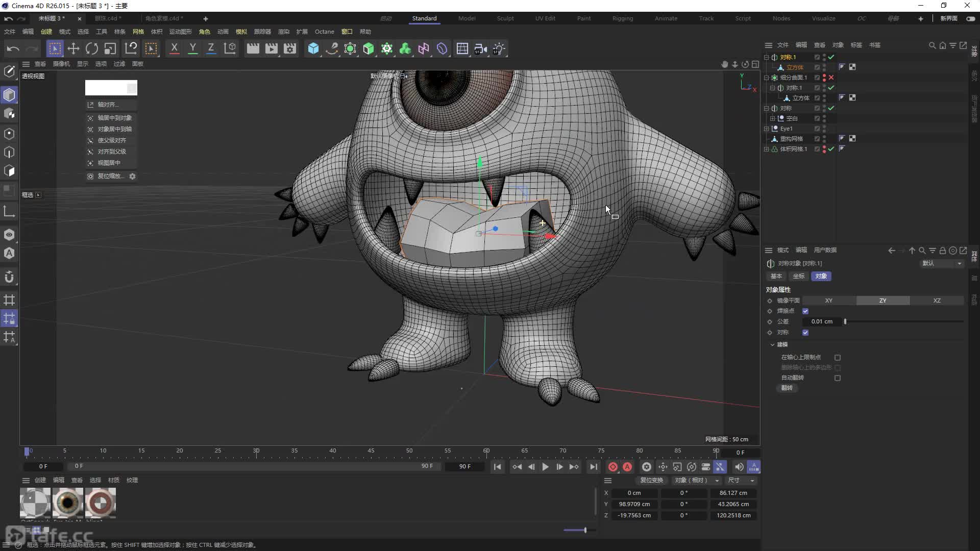Select the XY mirror plane

tap(829, 300)
